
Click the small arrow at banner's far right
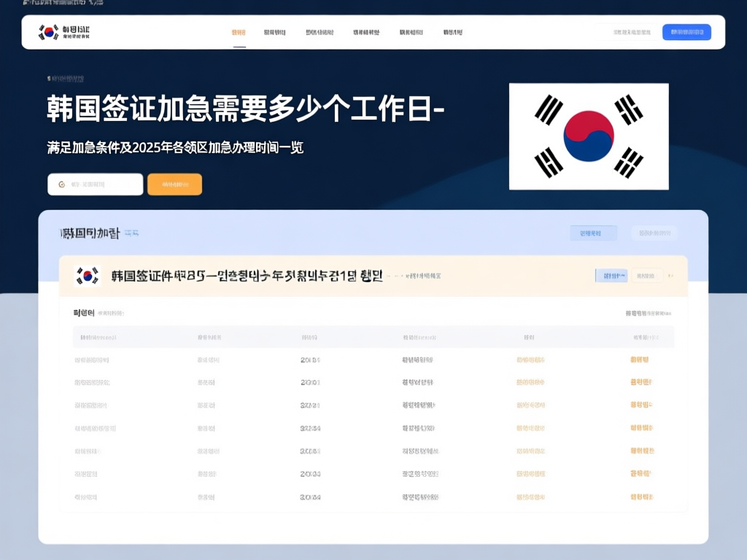click(671, 276)
